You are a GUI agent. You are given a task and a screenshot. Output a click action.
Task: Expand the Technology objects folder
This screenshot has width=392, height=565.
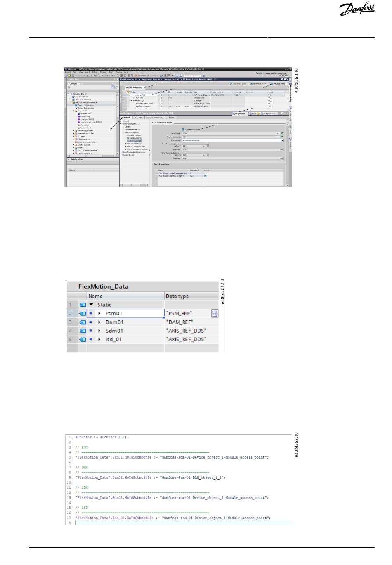(73, 131)
